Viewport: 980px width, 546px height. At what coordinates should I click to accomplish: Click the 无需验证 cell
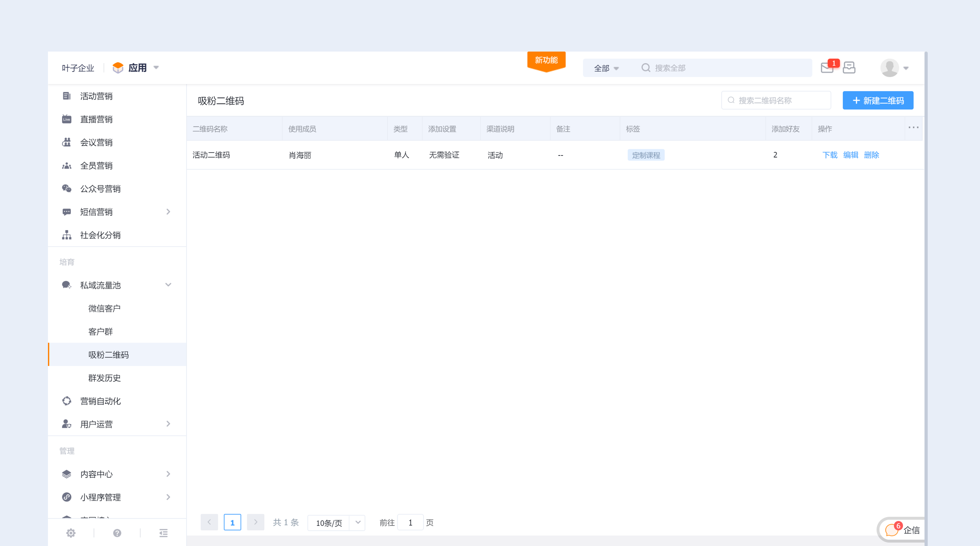pyautogui.click(x=444, y=155)
